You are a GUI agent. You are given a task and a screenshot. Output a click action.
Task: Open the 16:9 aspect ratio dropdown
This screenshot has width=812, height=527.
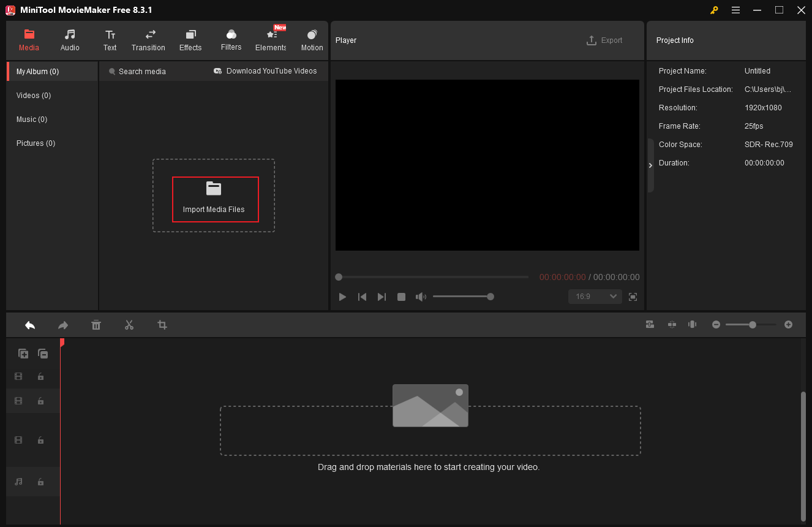point(594,297)
